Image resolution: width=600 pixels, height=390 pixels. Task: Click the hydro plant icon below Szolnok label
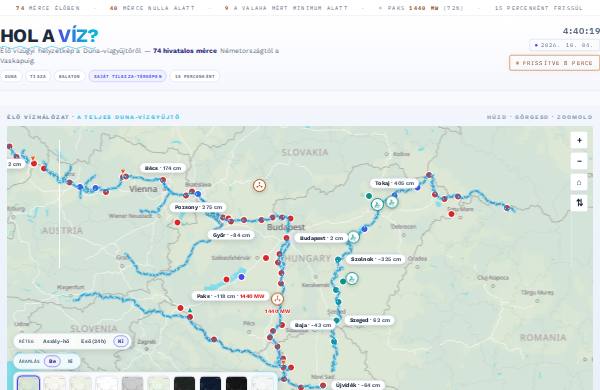pos(352,278)
